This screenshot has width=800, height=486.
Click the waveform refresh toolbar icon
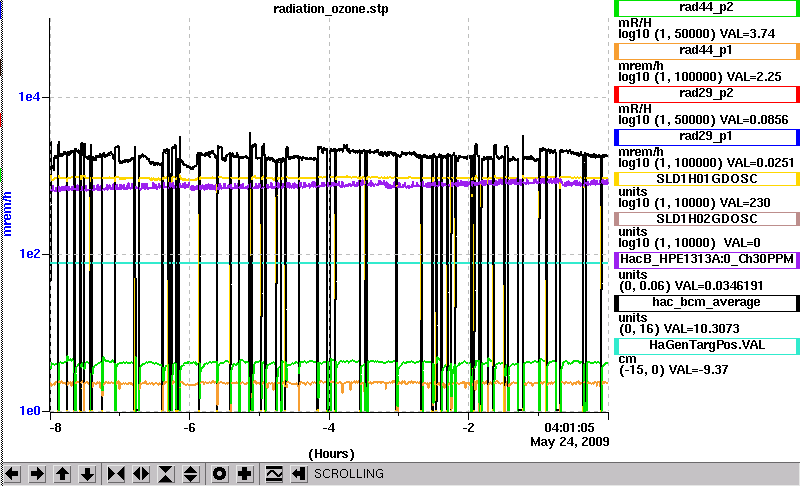(x=274, y=474)
